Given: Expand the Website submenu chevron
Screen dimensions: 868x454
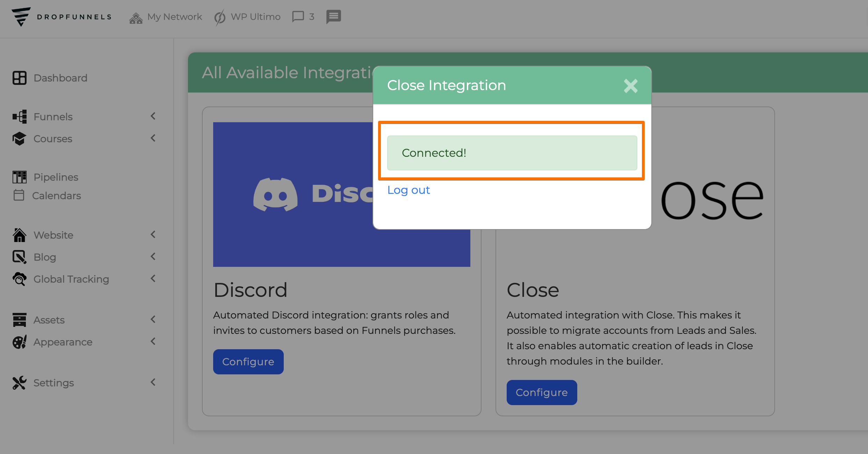Looking at the screenshot, I should pyautogui.click(x=153, y=234).
